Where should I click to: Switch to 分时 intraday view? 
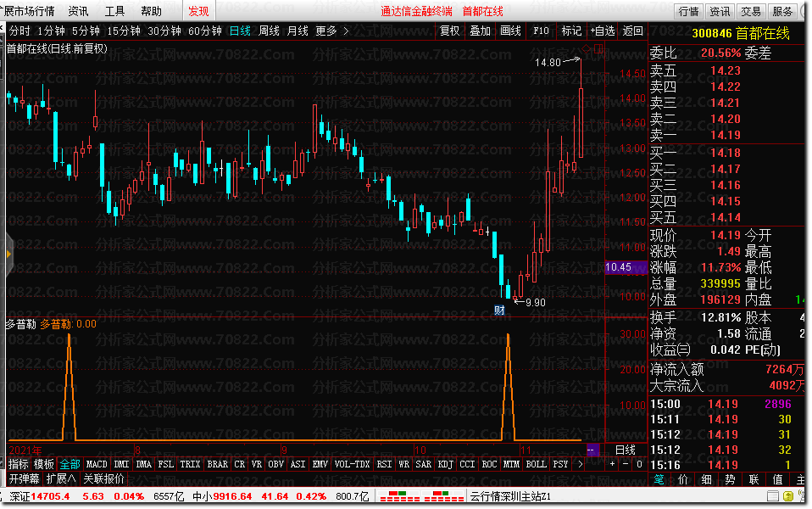(x=19, y=31)
